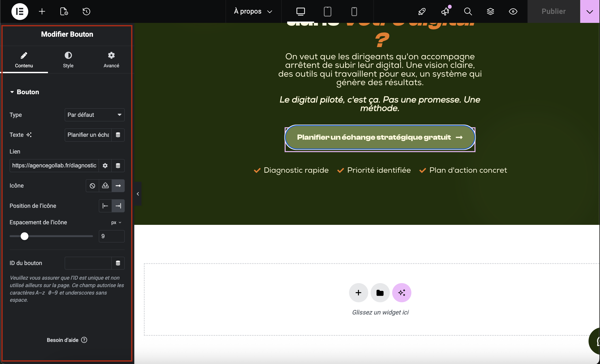This screenshot has height=364, width=600.
Task: Select the italic Le digital piloté paragraph
Action: pyautogui.click(x=380, y=104)
